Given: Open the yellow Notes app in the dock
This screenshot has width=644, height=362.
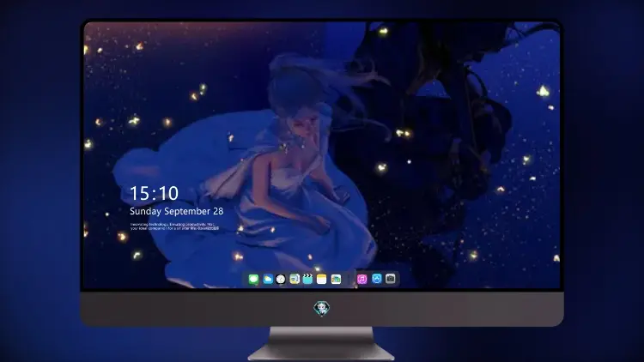Looking at the screenshot, I should point(322,280).
